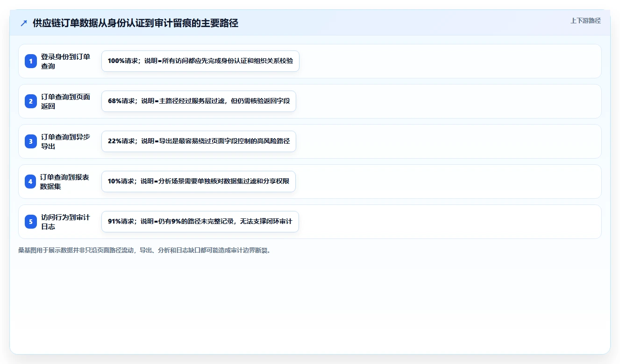Image resolution: width=620 pixels, height=364 pixels.
Task: Select the 登录身份到订单查询 label
Action: (x=65, y=61)
